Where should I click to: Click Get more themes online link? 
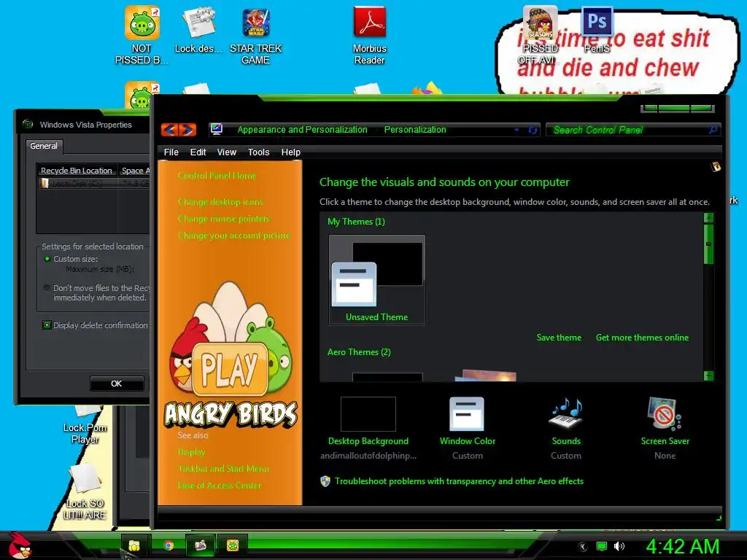click(x=642, y=338)
